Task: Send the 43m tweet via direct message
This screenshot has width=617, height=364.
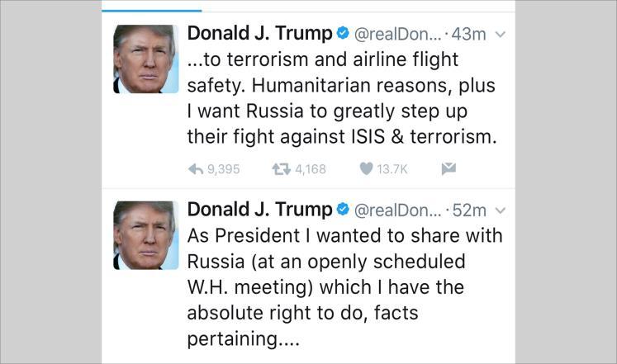Action: (449, 169)
